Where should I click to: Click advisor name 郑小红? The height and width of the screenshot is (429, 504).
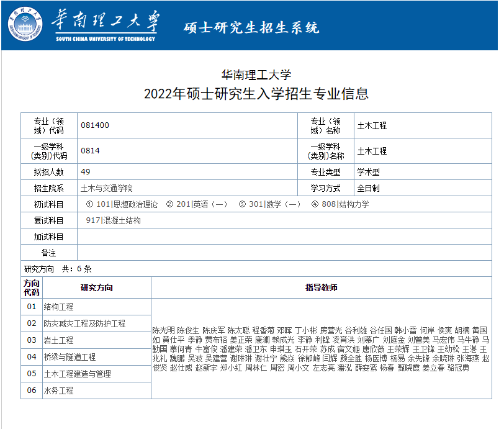[x=231, y=368]
